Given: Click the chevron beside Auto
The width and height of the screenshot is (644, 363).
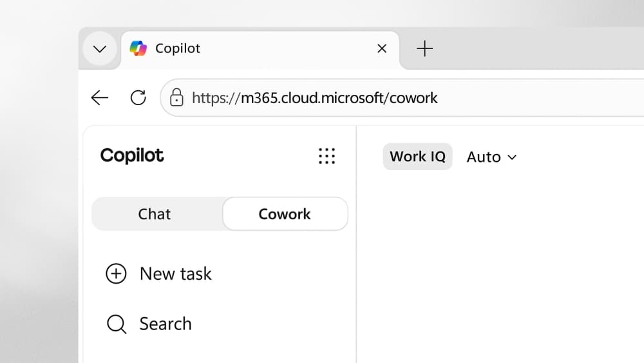Looking at the screenshot, I should click(512, 157).
